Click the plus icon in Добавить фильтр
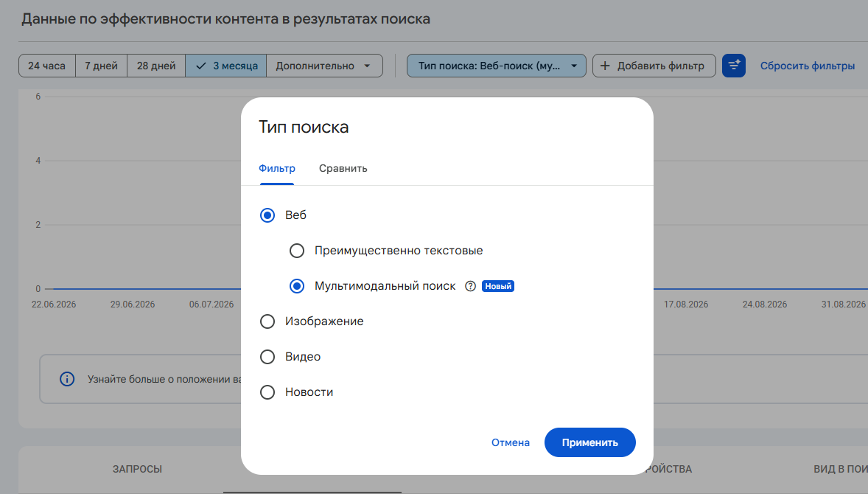Image resolution: width=868 pixels, height=494 pixels. click(x=605, y=66)
